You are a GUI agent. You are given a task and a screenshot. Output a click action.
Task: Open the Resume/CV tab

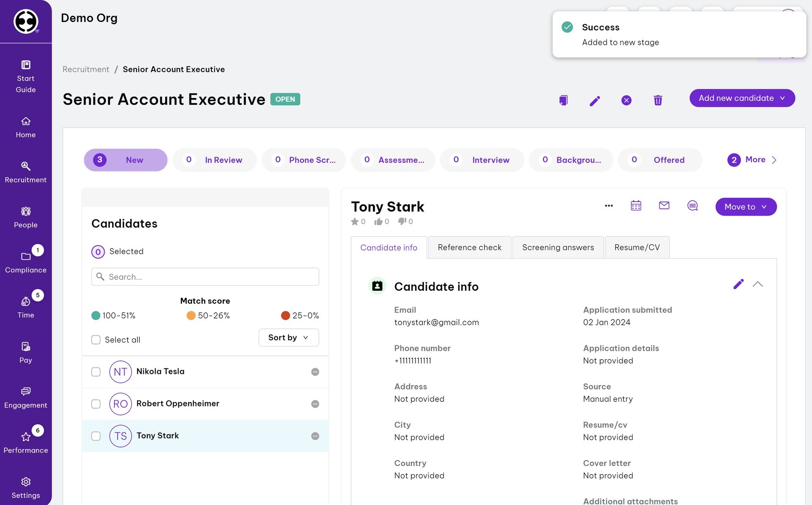[x=637, y=247]
